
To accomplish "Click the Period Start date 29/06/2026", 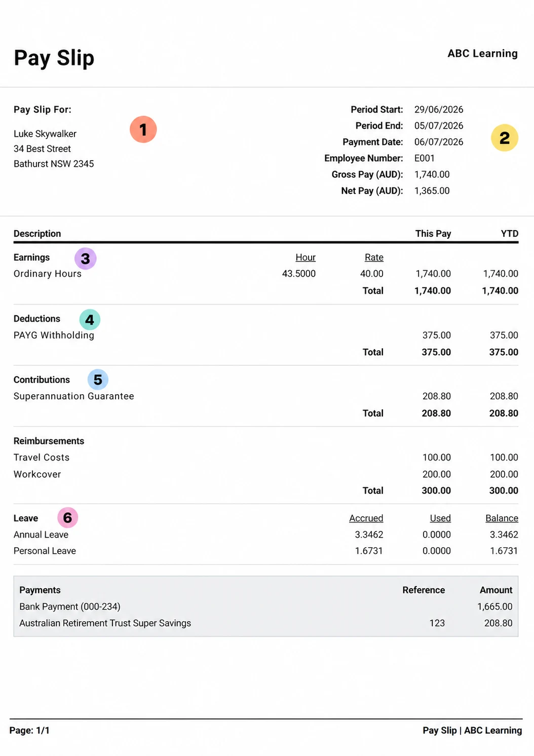I will tap(439, 109).
